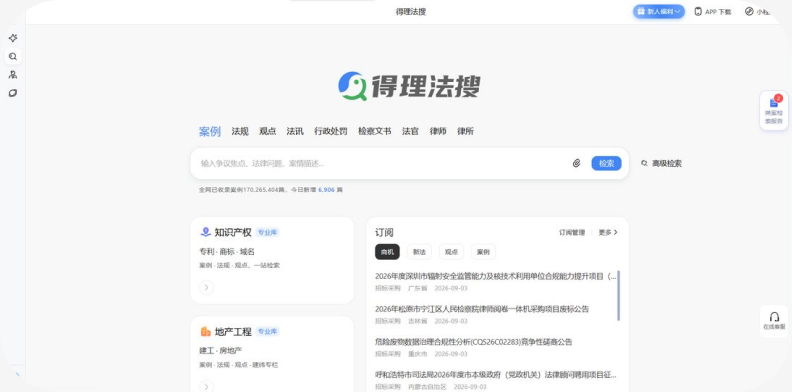Screen dimensions: 792x392
Task: Switch to the 律师 search tab
Action: tap(438, 131)
